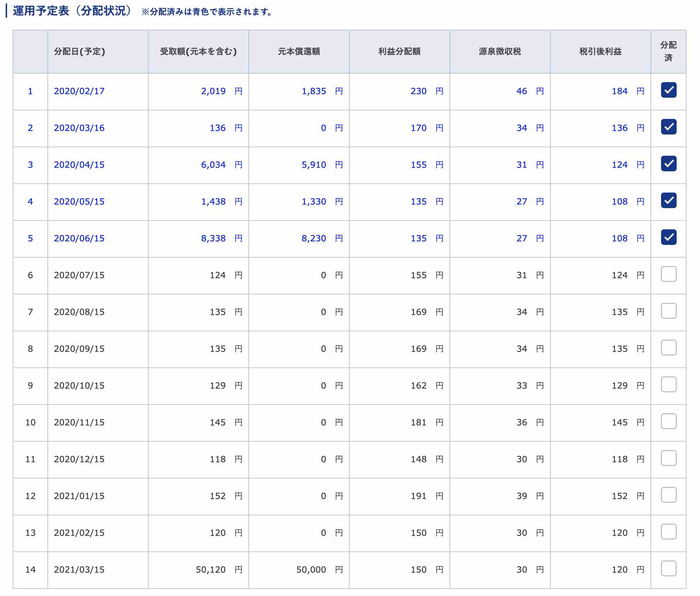Click the 50,000 円 principal repayment

(x=320, y=570)
